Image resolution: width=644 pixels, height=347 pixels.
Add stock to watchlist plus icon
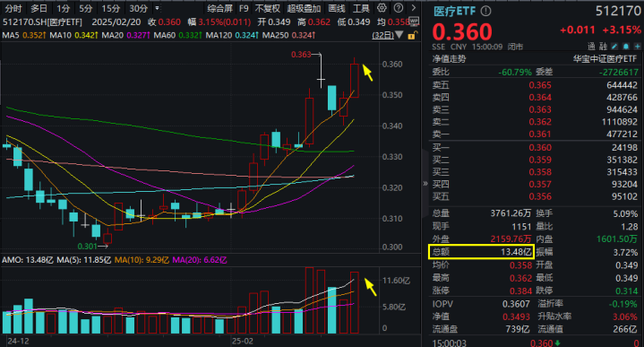pyautogui.click(x=637, y=47)
